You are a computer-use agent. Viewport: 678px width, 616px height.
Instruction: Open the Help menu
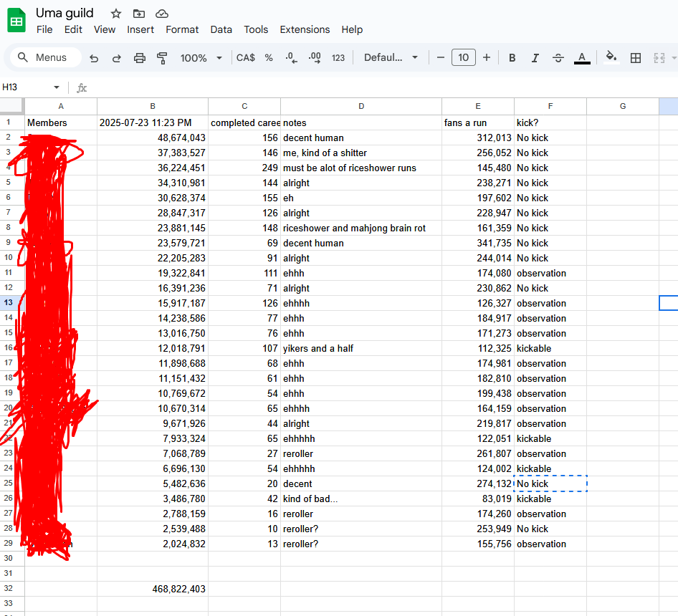352,29
